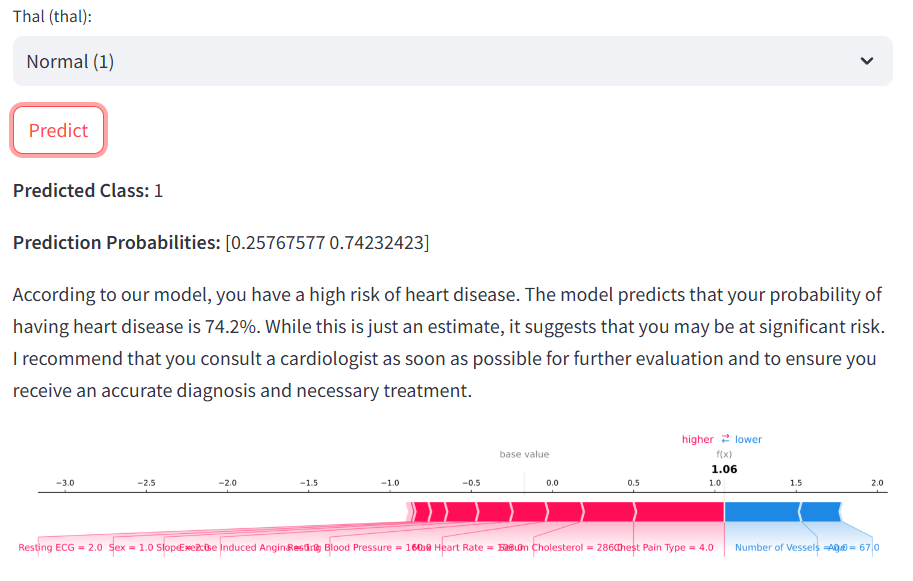This screenshot has width=913, height=581.
Task: Click the Sex = 1.0 feature label
Action: coord(131,548)
